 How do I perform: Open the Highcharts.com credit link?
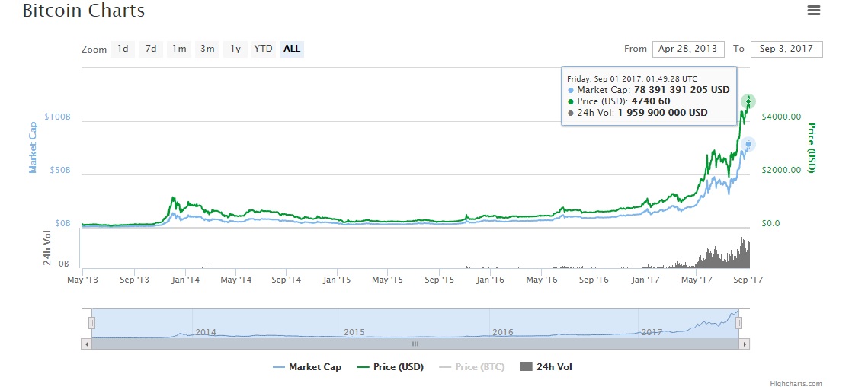(x=796, y=383)
